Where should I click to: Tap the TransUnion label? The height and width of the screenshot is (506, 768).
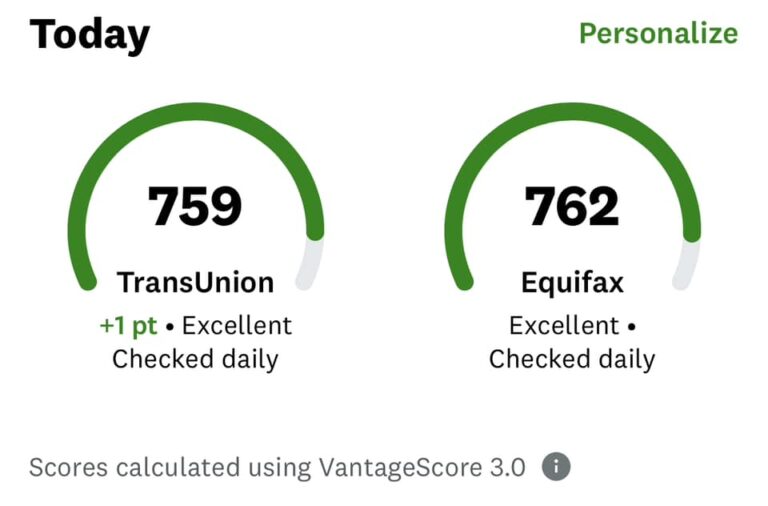(x=195, y=283)
